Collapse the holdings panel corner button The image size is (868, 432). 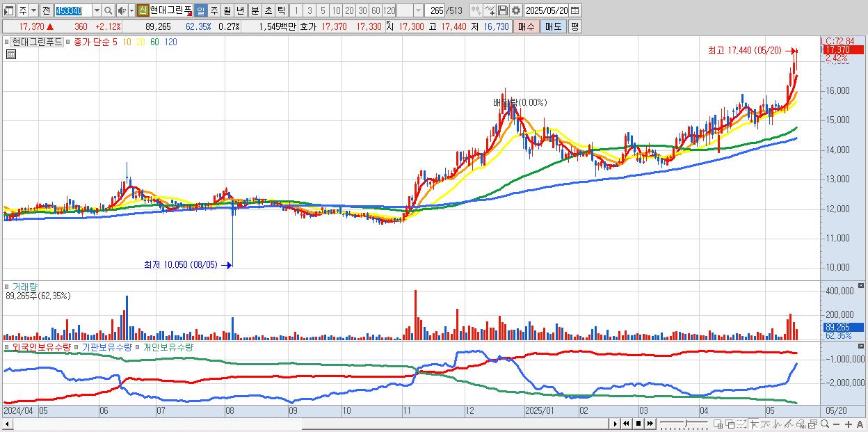click(862, 346)
